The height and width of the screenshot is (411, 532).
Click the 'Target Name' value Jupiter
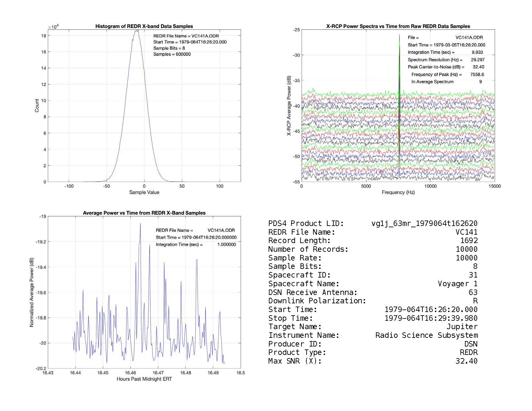click(462, 327)
